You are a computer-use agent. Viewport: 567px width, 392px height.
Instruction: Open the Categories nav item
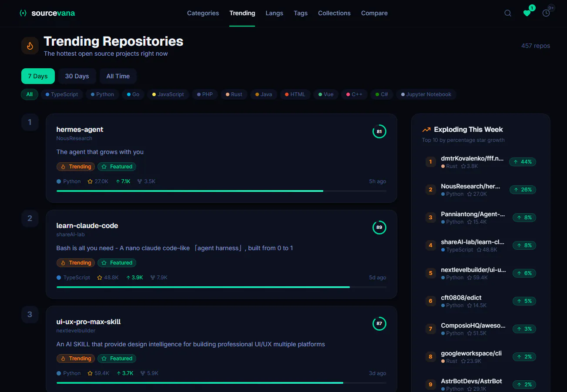203,13
